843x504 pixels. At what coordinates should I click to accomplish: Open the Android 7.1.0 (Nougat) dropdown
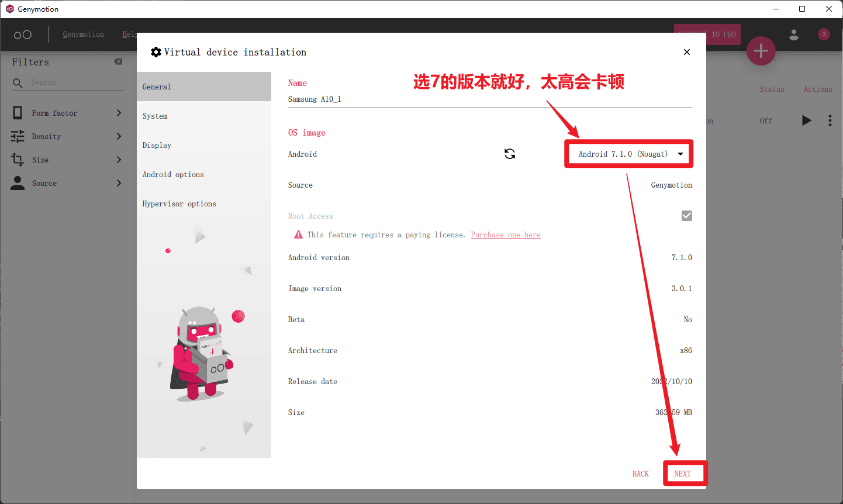pos(629,154)
